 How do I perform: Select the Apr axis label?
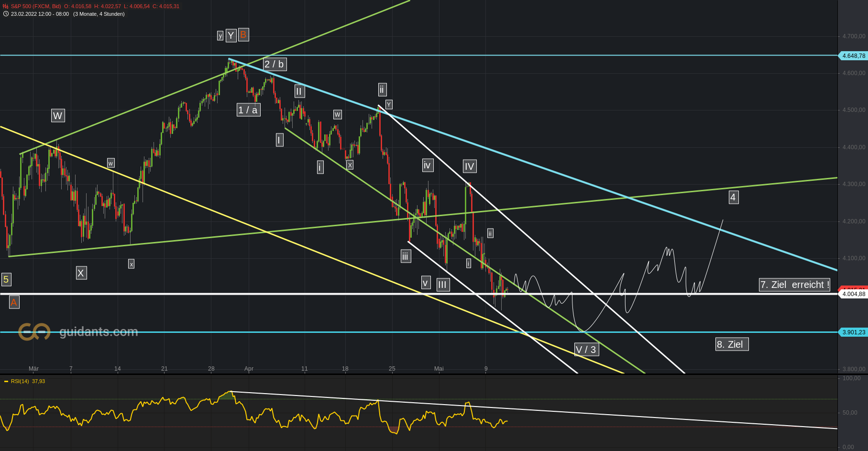tap(248, 369)
